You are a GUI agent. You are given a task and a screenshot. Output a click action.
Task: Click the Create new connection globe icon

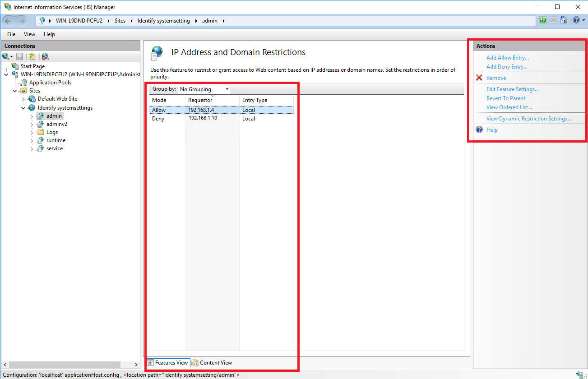tap(6, 56)
